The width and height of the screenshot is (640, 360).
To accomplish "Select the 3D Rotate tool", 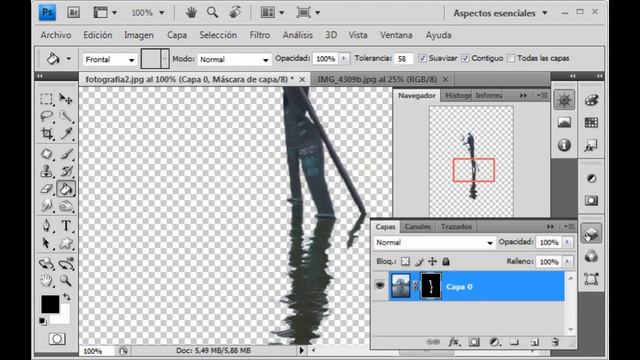I will [x=47, y=264].
